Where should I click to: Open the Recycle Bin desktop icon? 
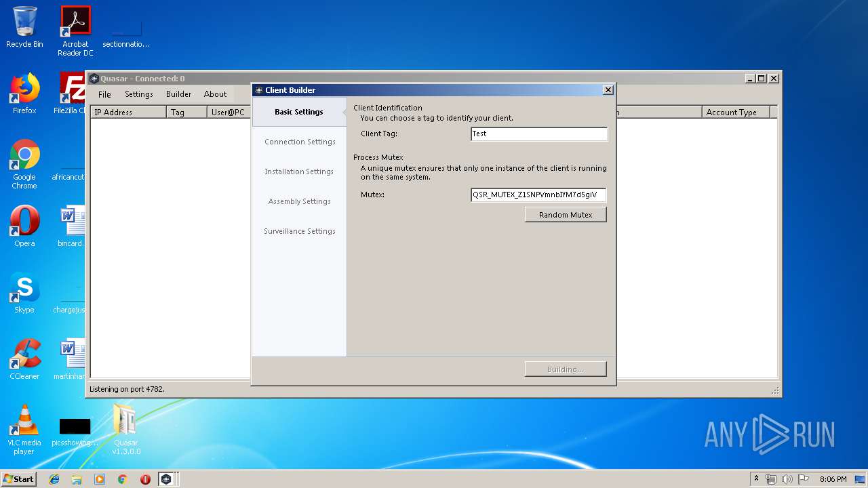click(x=24, y=27)
